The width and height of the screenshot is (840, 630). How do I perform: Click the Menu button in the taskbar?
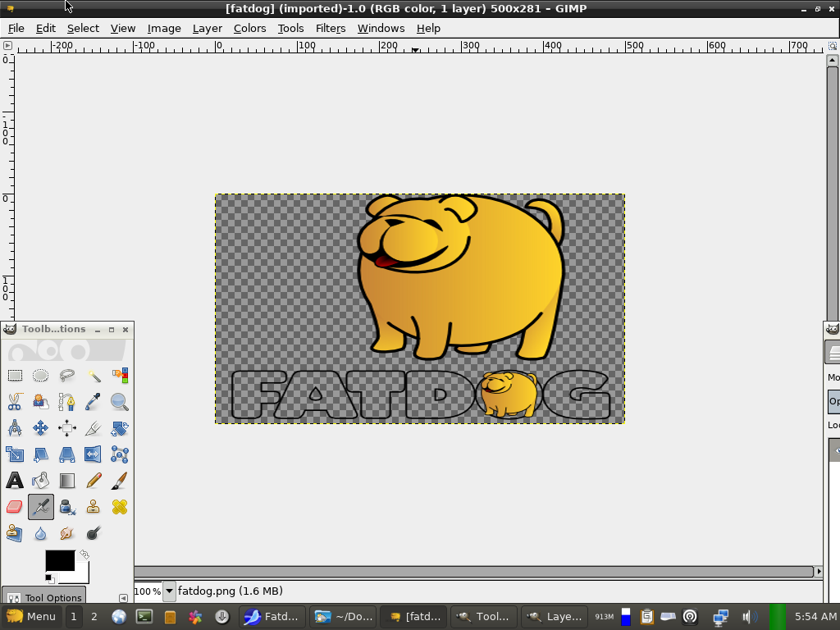click(x=31, y=617)
